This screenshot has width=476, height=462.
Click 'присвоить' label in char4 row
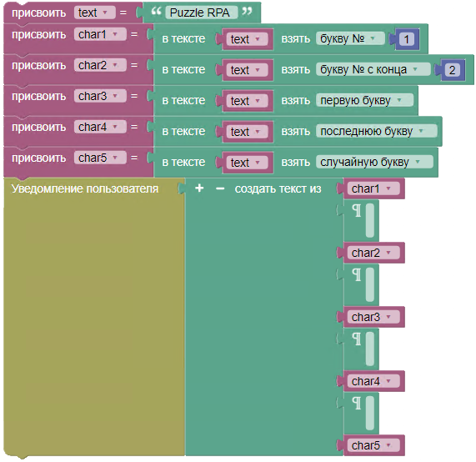point(39,128)
